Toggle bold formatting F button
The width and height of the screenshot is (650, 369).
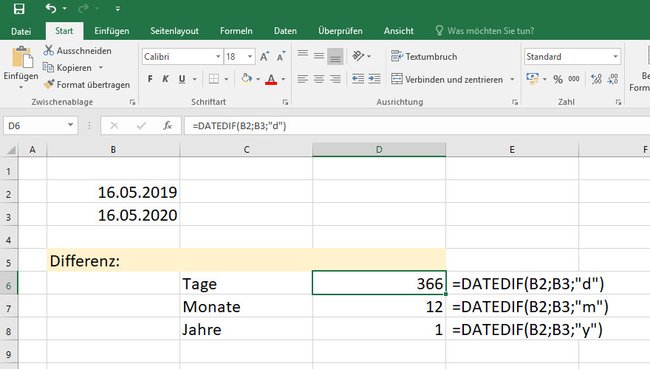[x=150, y=79]
